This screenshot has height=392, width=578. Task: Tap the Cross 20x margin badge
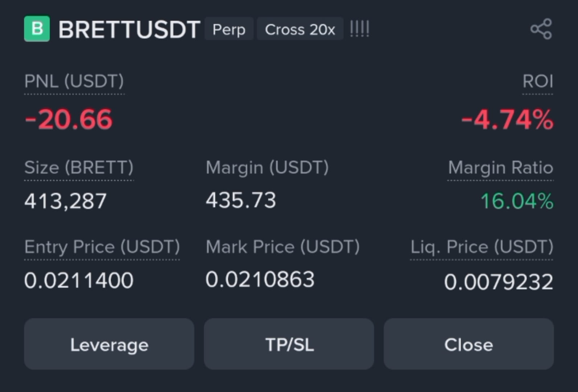pyautogui.click(x=300, y=29)
